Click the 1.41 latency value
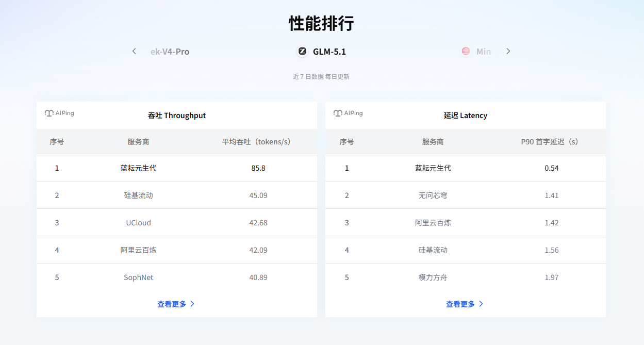The height and width of the screenshot is (345, 644). pyautogui.click(x=552, y=195)
